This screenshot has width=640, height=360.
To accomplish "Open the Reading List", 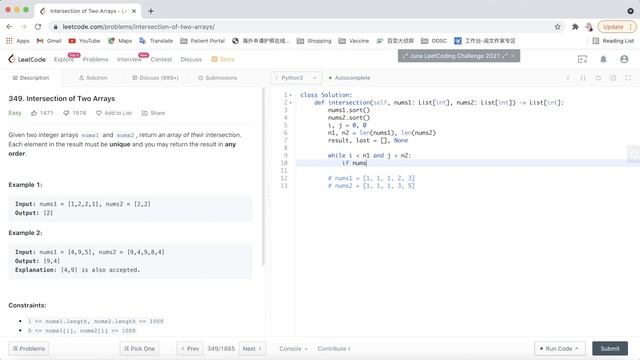I will click(613, 41).
